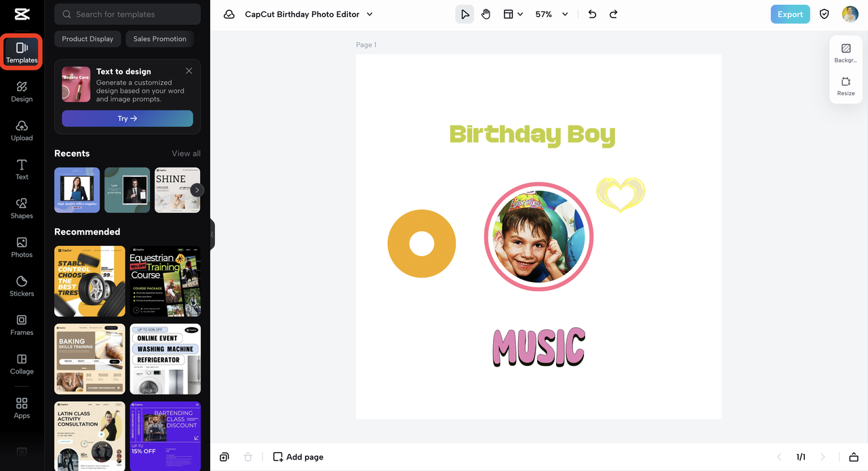Image resolution: width=868 pixels, height=471 pixels.
Task: Select the hand pan tool
Action: point(486,14)
